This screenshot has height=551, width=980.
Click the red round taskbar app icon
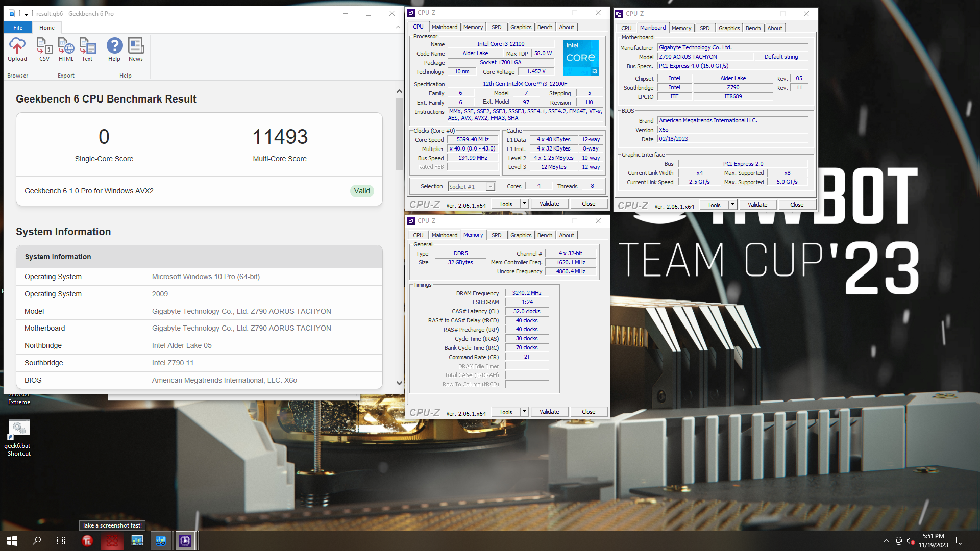tap(87, 541)
